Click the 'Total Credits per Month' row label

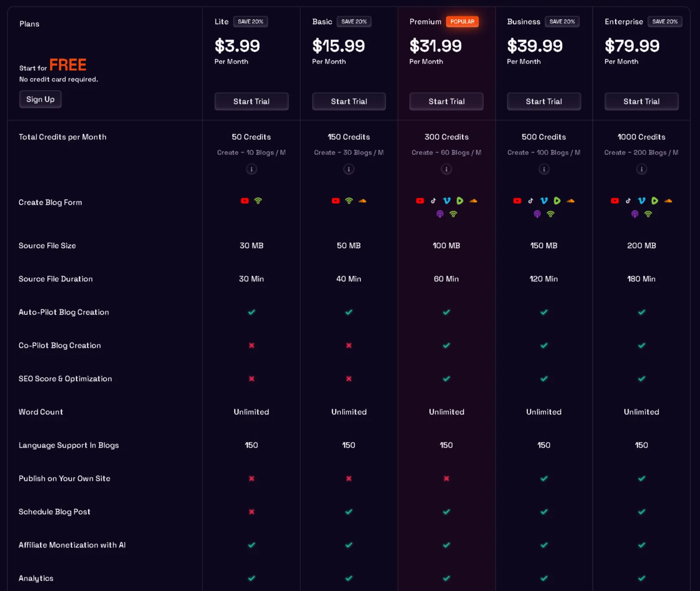pos(62,137)
